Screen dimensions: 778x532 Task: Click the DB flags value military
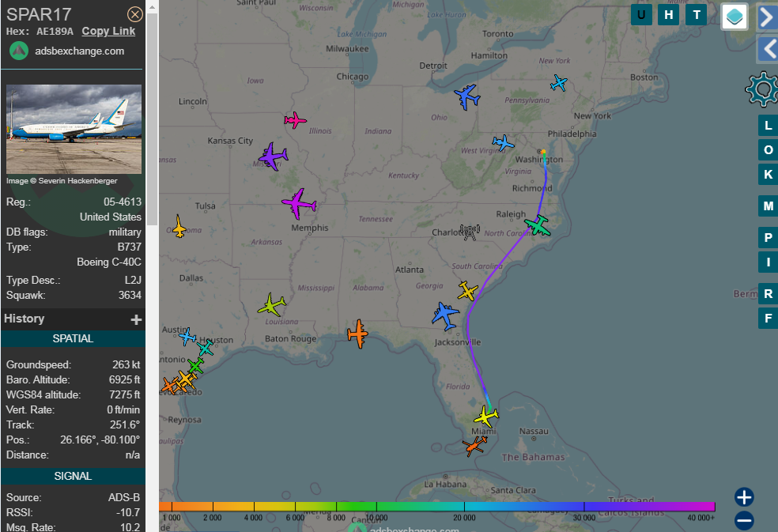[x=125, y=232]
